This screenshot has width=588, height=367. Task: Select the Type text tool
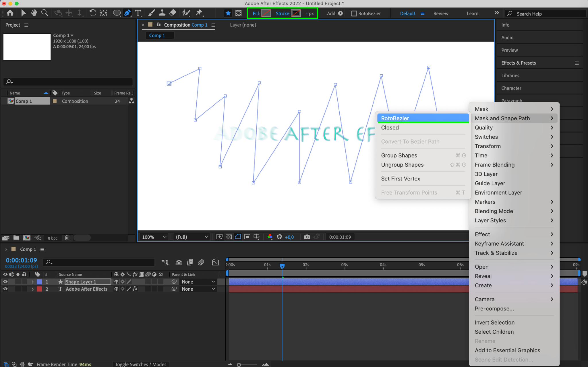(x=138, y=13)
